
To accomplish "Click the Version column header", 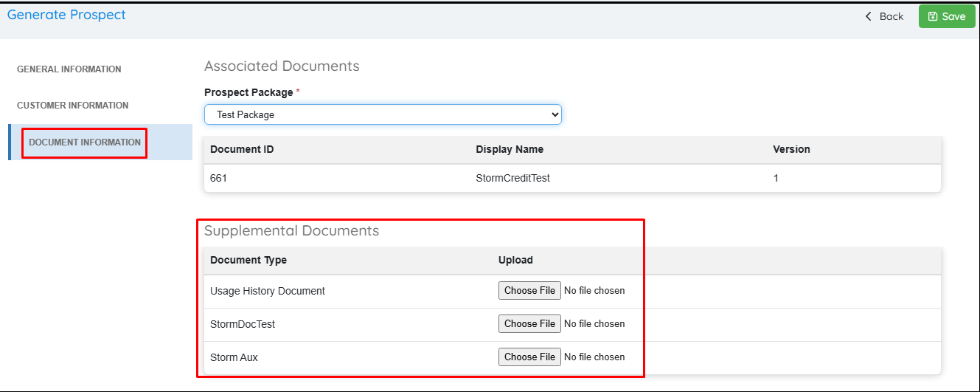I will pos(791,149).
